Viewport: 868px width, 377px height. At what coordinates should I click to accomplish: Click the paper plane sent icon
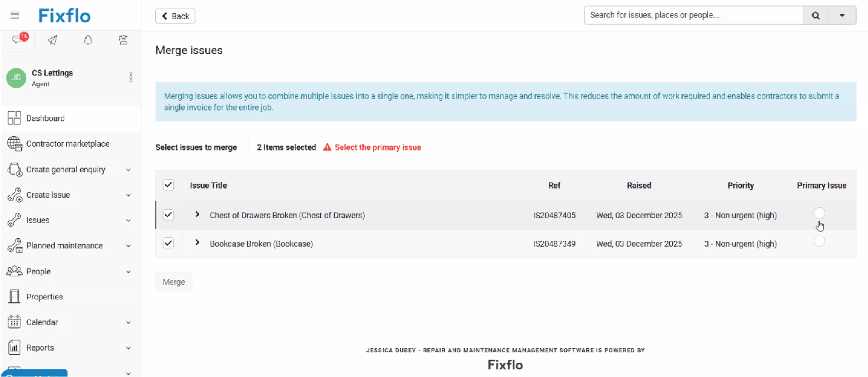click(53, 40)
